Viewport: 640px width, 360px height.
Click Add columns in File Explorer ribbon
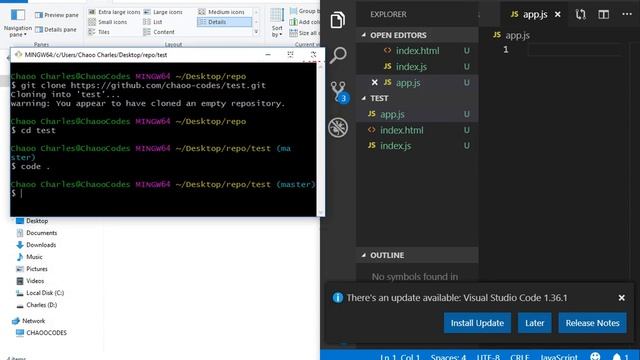[304, 22]
